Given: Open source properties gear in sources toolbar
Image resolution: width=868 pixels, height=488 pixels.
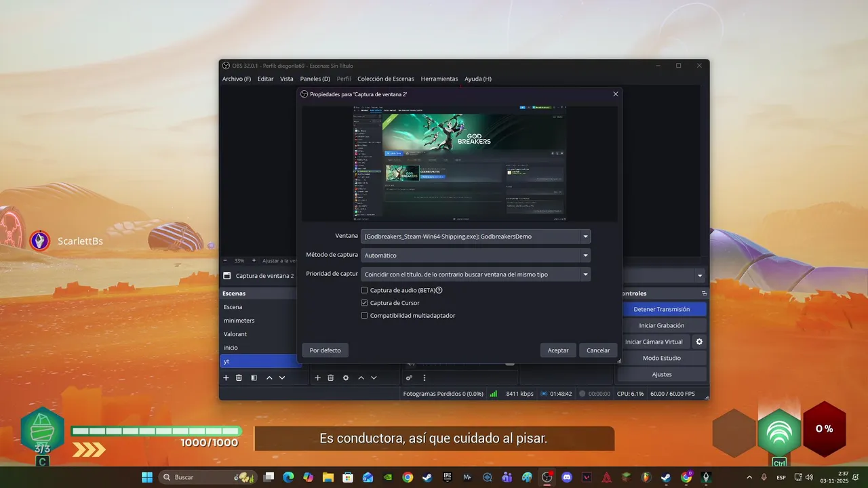Looking at the screenshot, I should click(x=346, y=378).
